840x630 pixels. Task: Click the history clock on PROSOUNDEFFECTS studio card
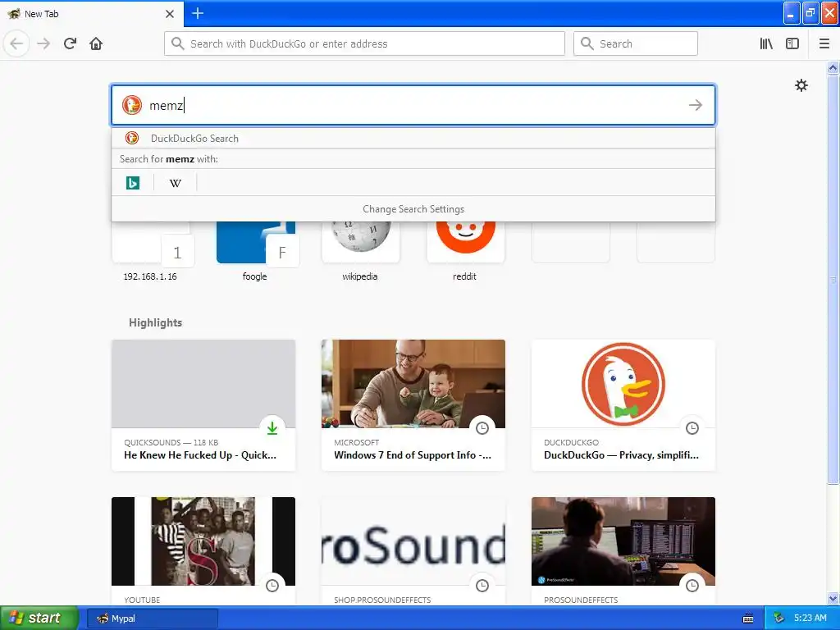tap(692, 586)
